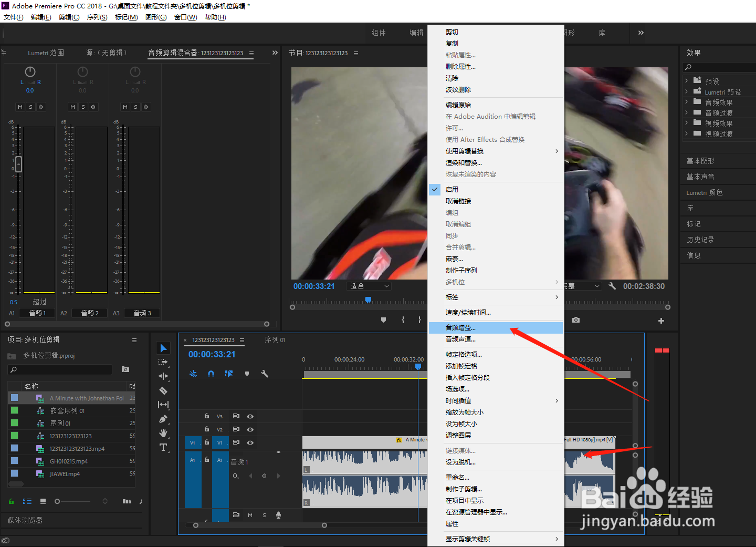
Task: Open 适合 zoom level dropdown
Action: [x=369, y=286]
